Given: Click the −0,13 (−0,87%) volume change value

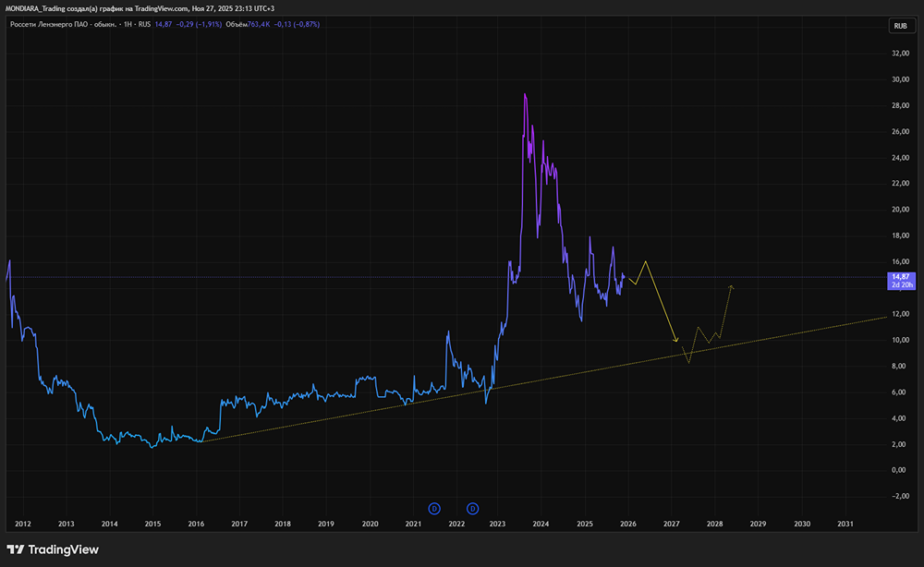Looking at the screenshot, I should (297, 25).
